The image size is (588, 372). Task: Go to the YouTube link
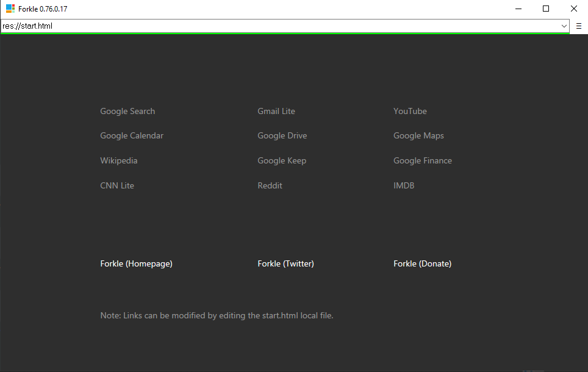tap(410, 112)
